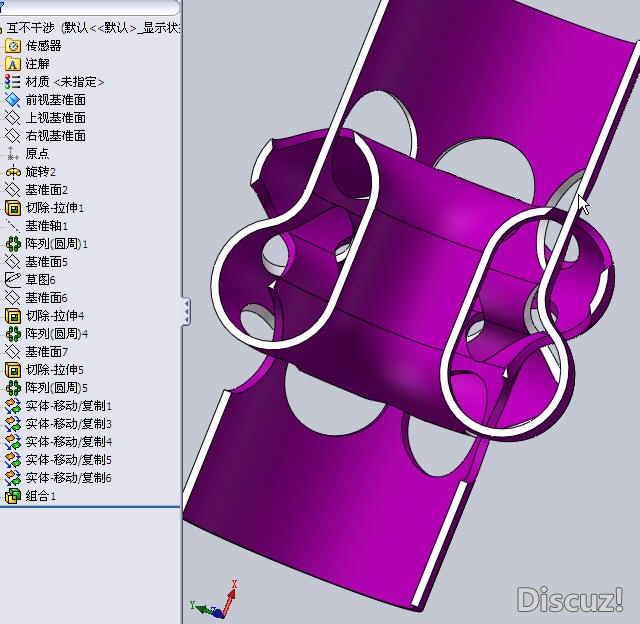
Task: Click the 基准轴1 axis icon
Action: [13, 226]
